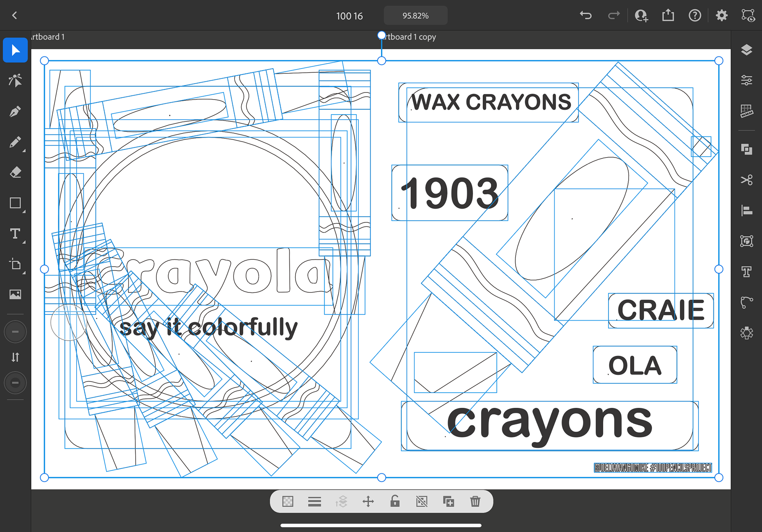Viewport: 762px width, 532px height.
Task: Grab the rotation handle above selection
Action: point(381,35)
